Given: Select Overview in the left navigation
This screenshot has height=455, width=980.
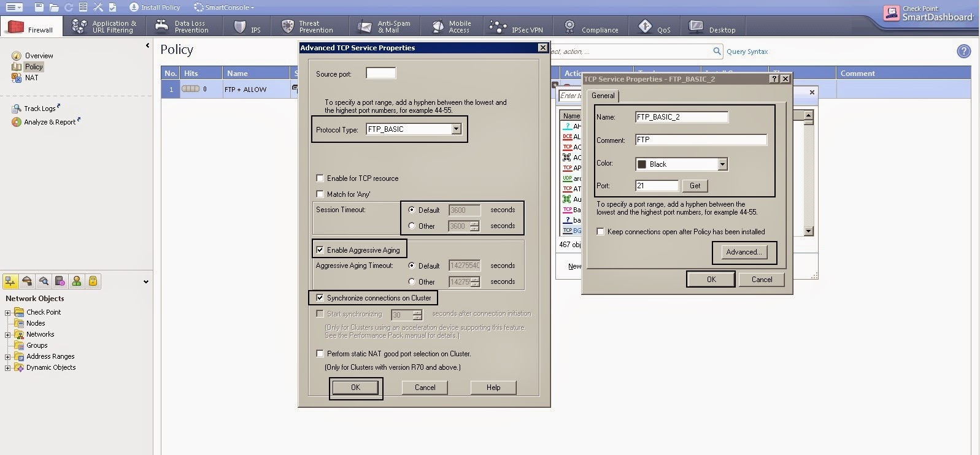Looking at the screenshot, I should 39,56.
